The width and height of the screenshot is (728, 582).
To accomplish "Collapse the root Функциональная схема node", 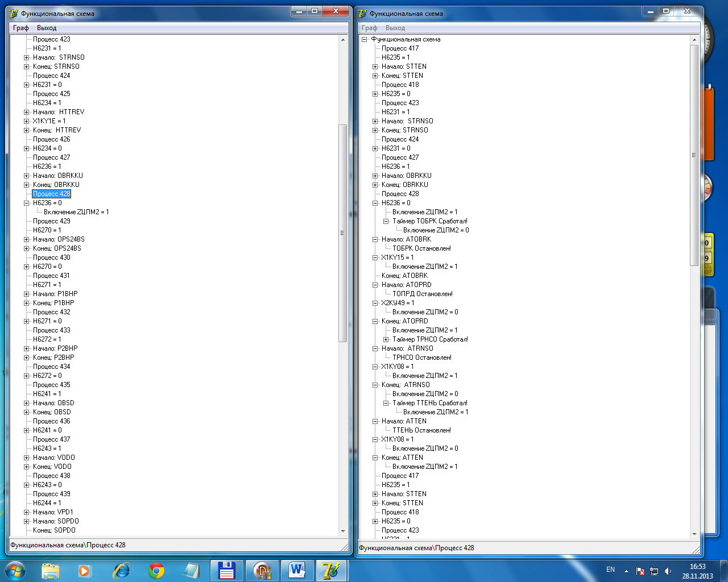I will [364, 39].
